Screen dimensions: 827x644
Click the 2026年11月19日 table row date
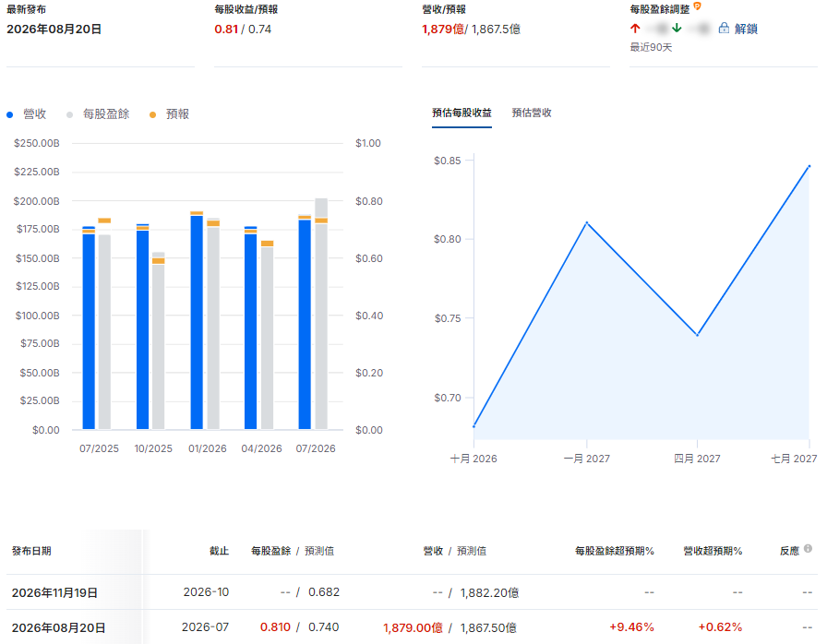54,593
